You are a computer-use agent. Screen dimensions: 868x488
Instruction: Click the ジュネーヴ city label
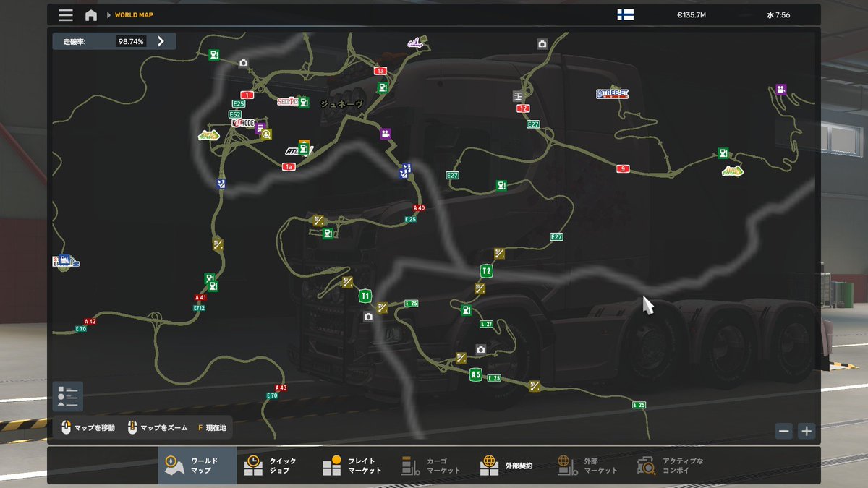(341, 104)
